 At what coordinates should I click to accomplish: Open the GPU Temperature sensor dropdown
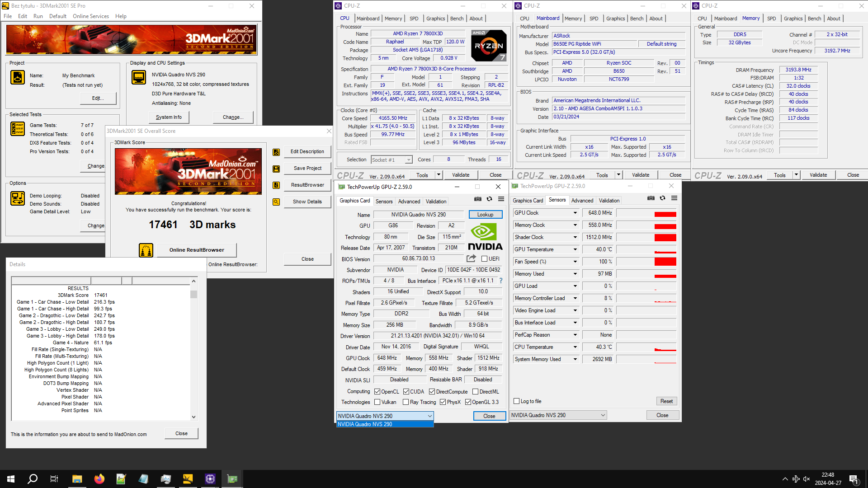pyautogui.click(x=575, y=249)
